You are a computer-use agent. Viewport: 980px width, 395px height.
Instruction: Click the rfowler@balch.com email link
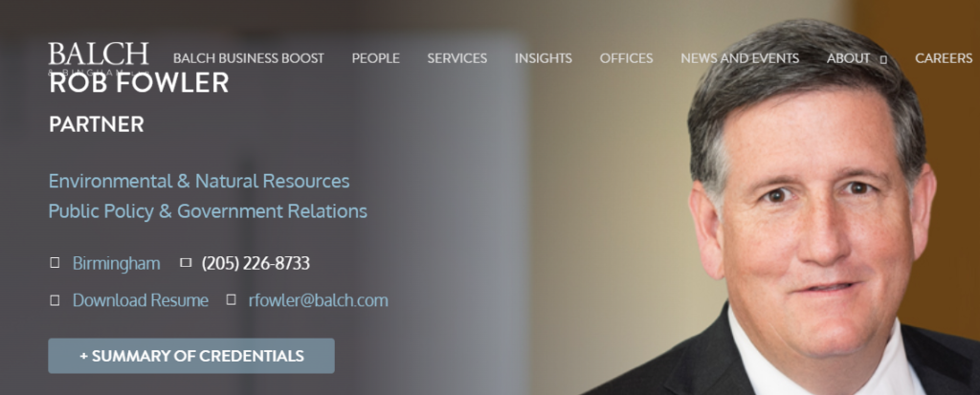(318, 300)
